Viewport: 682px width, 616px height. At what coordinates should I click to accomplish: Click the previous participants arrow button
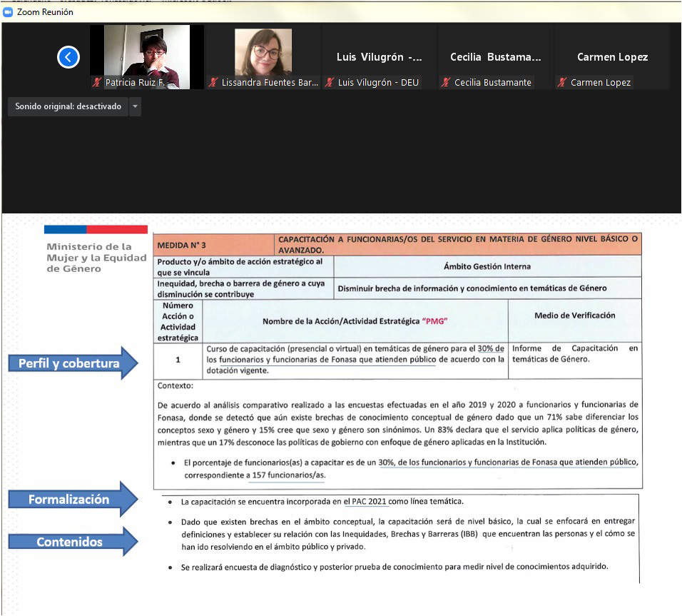click(68, 57)
